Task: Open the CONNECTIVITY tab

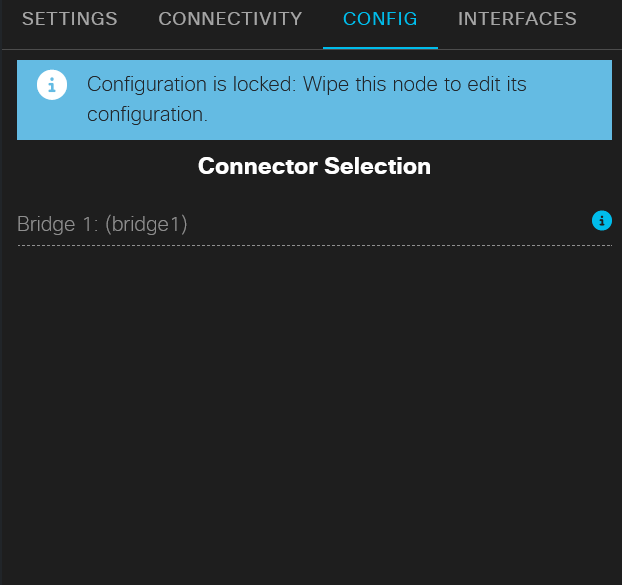Action: pos(230,19)
